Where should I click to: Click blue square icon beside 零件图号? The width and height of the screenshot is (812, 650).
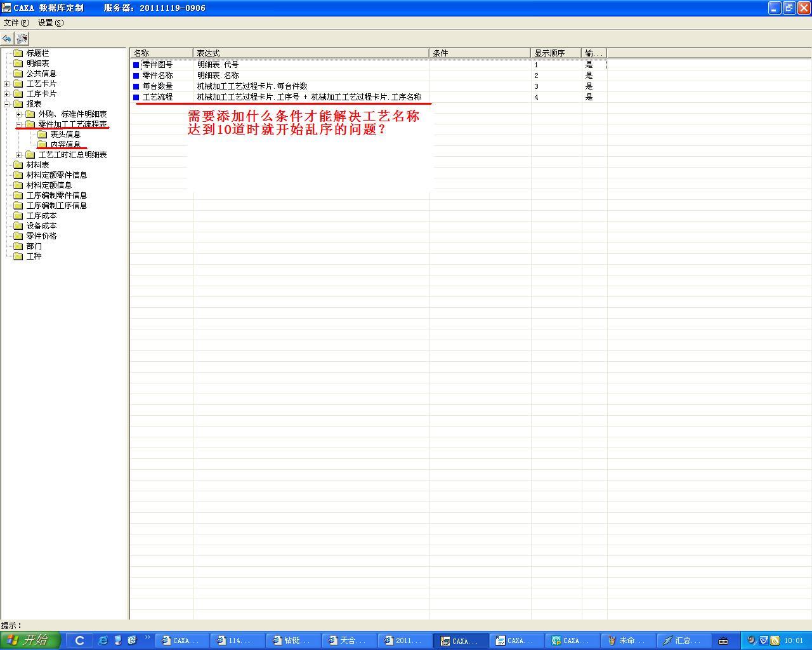click(136, 65)
